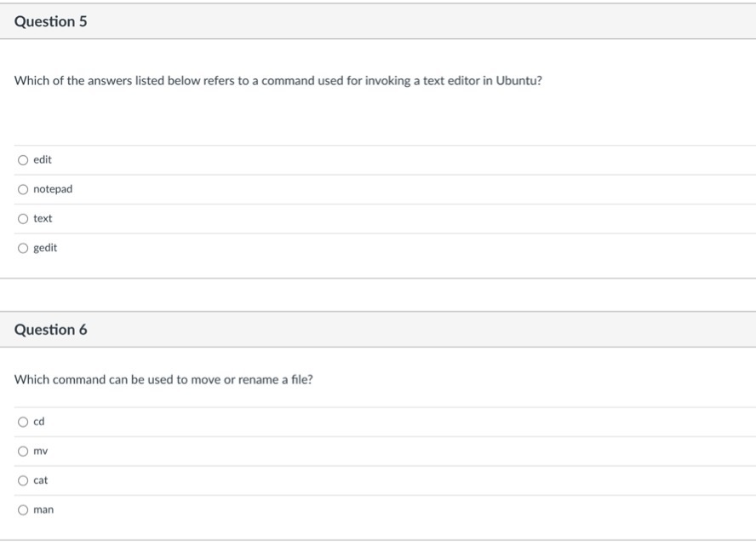Click the 'man' answer label text
Viewport: 756px width, 547px height.
43,510
